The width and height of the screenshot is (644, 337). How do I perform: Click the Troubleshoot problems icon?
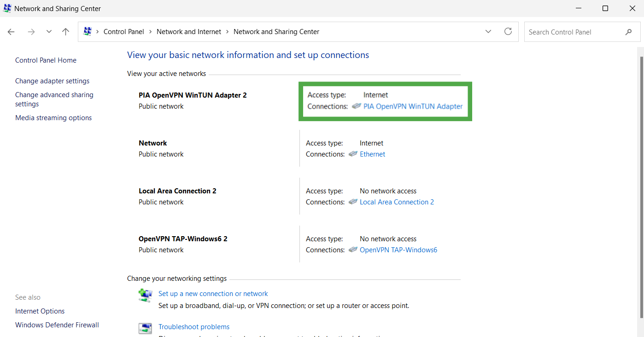(x=146, y=329)
